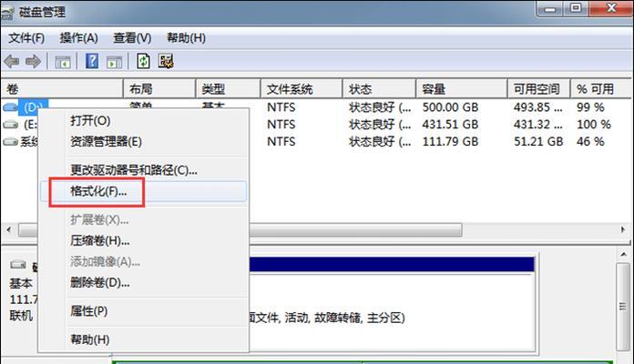Click the 500.00 GB capacity cell
The height and width of the screenshot is (364, 634).
coord(450,107)
